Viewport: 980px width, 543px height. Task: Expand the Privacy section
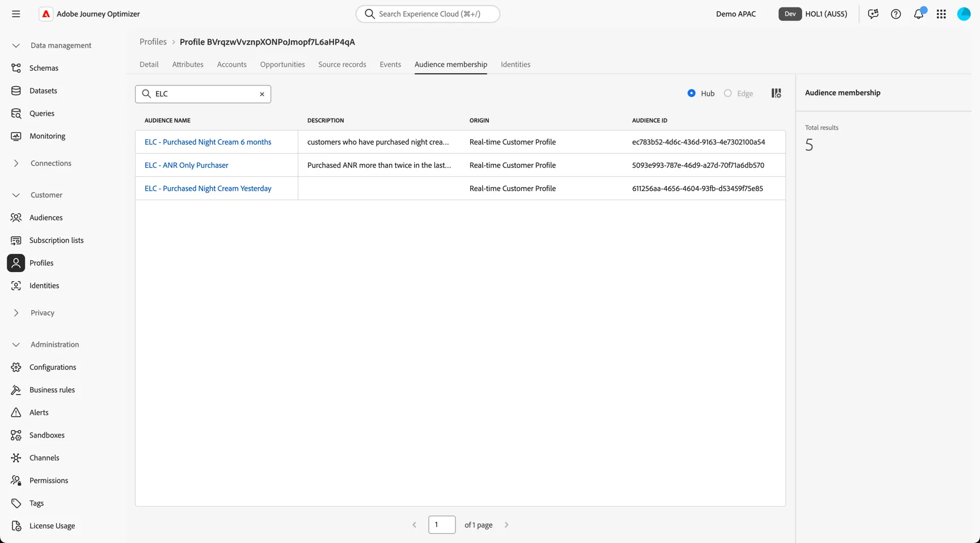(16, 313)
